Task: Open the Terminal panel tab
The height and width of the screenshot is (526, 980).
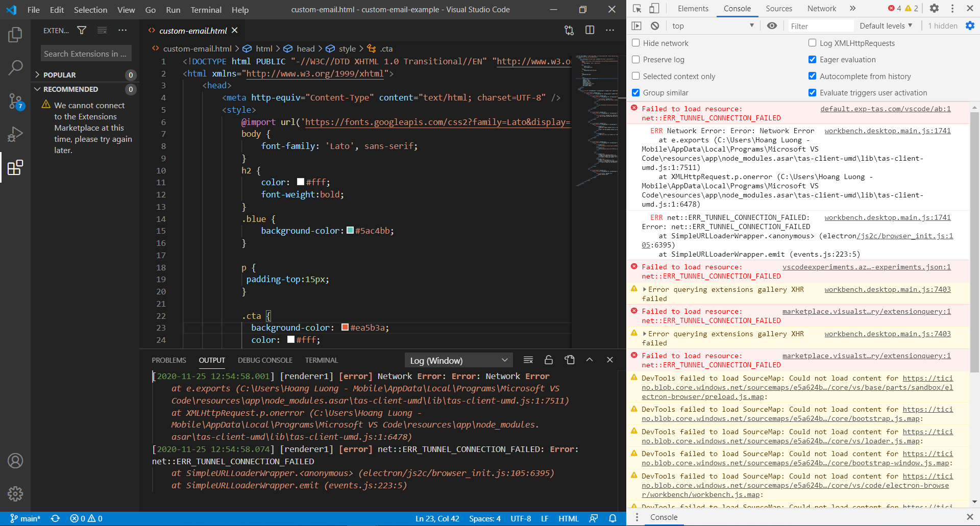Action: 321,360
